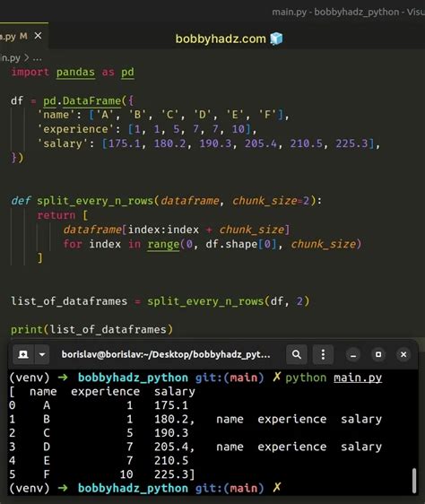Image resolution: width=425 pixels, height=504 pixels.
Task: Click terminal output value 175.1
Action: coord(171,405)
